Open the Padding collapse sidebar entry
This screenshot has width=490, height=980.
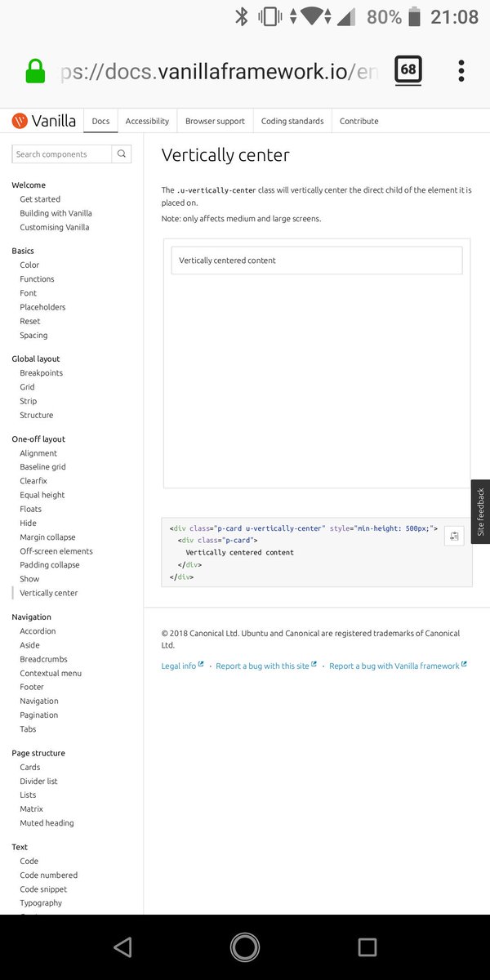click(50, 564)
